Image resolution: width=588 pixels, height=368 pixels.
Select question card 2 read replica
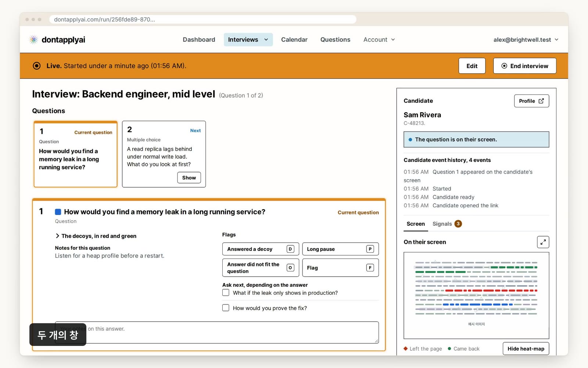click(164, 154)
